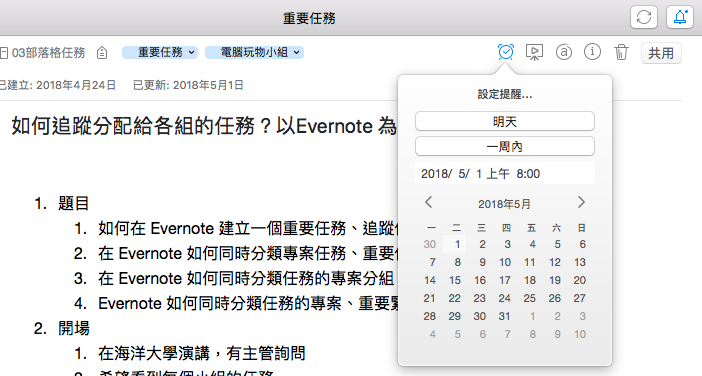702x376 pixels.
Task: Pick May 18 on the calendar
Action: 530,280
